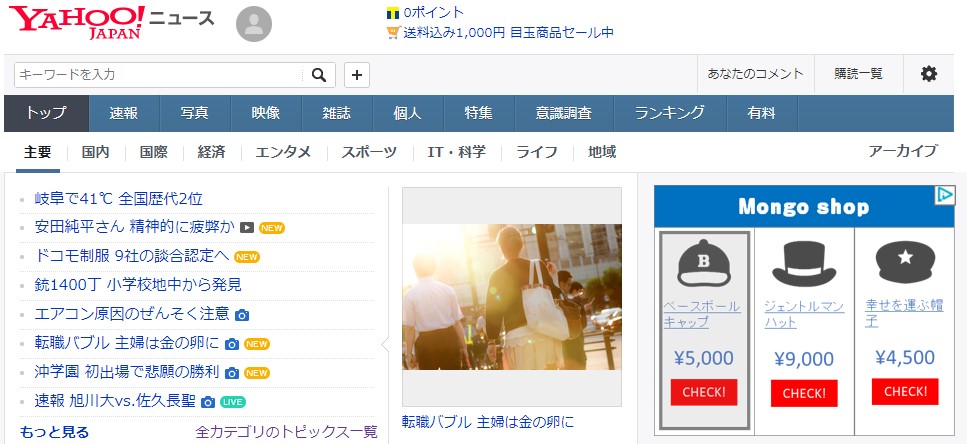967x444 pixels.
Task: Click the AdChoices icon on Mongo shop ad
Action: (x=944, y=195)
